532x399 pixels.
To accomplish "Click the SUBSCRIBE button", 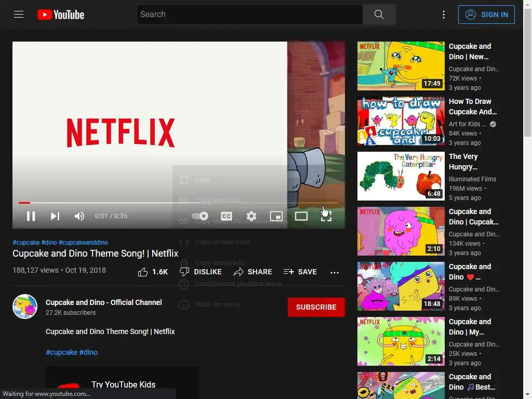I will tap(316, 307).
